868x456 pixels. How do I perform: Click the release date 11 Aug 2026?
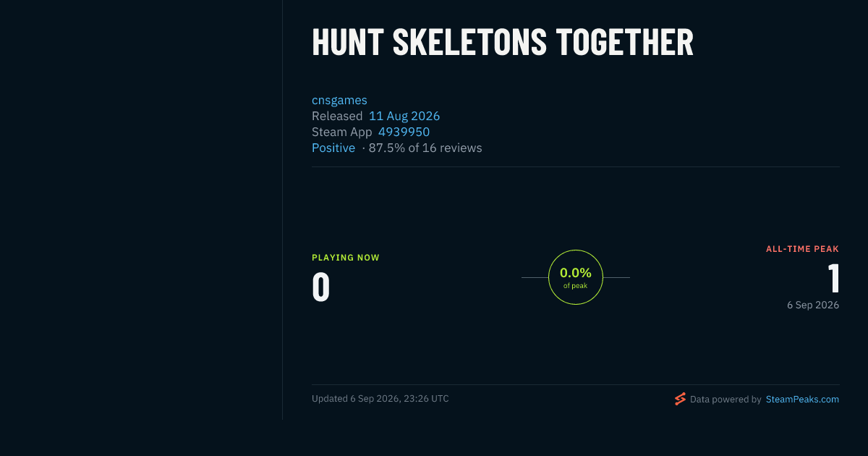pos(404,116)
